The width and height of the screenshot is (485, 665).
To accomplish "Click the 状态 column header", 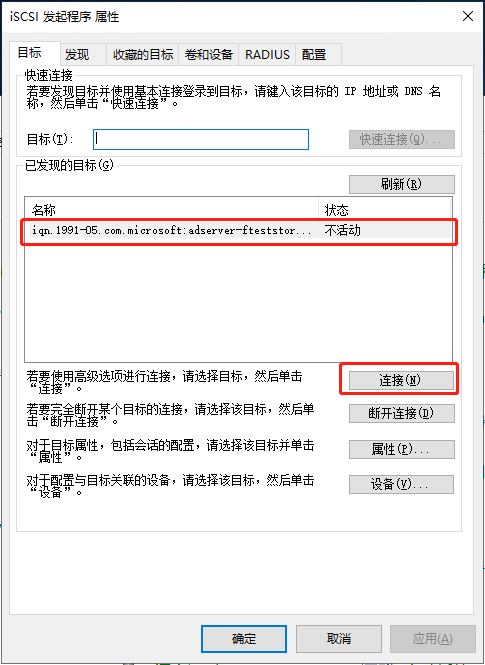I will 384,210.
